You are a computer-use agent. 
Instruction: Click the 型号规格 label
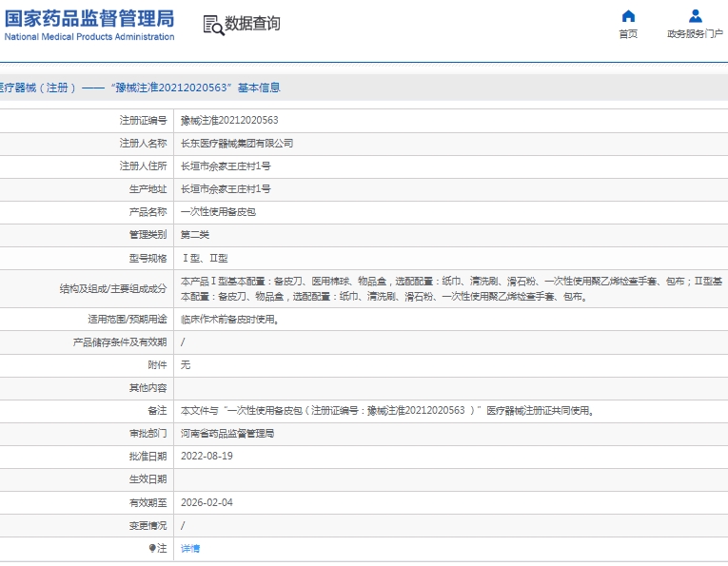pyautogui.click(x=148, y=259)
